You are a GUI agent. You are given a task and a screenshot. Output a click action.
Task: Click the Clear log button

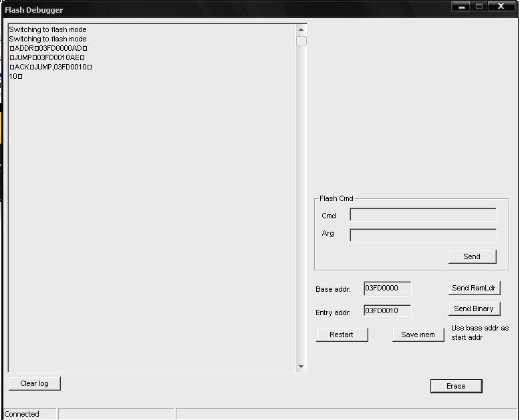(x=35, y=383)
